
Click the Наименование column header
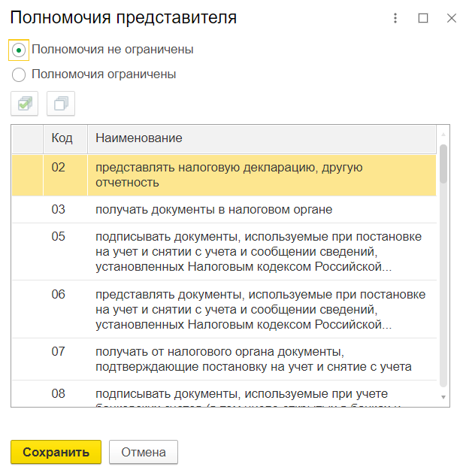[138, 138]
